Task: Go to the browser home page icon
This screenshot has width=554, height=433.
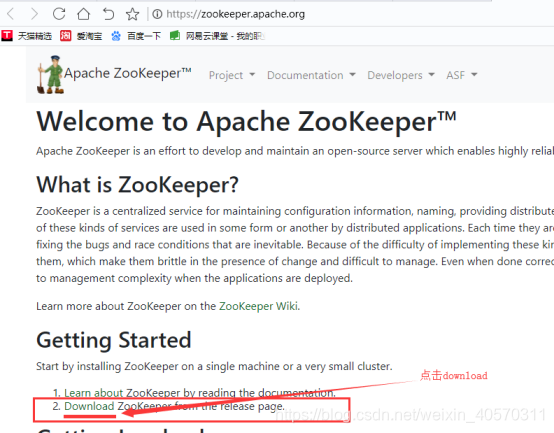Action: coord(83,14)
